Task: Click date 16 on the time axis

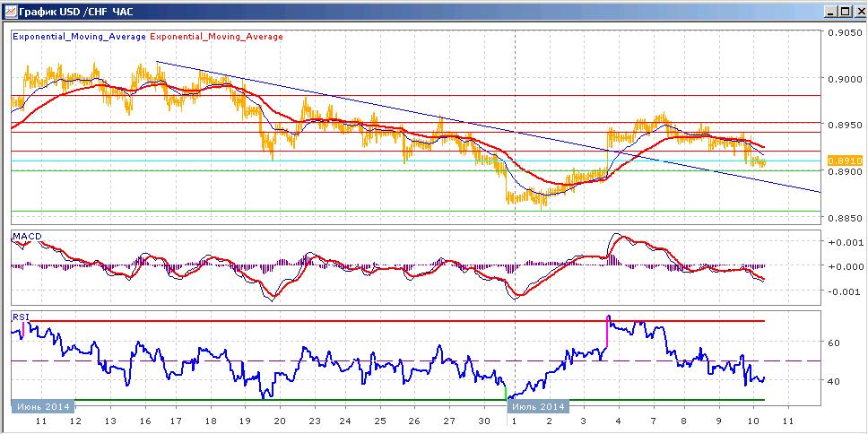Action: (145, 421)
